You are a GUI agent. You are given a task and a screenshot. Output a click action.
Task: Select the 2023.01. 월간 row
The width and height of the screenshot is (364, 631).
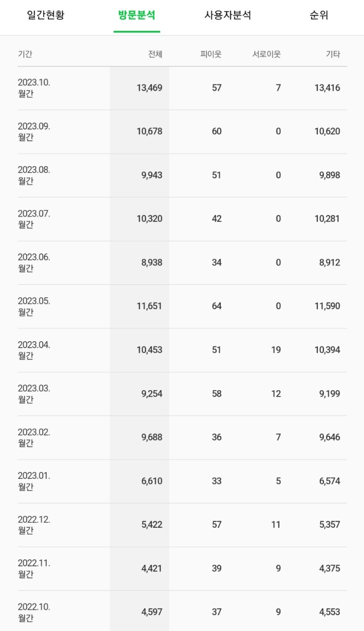tap(182, 481)
